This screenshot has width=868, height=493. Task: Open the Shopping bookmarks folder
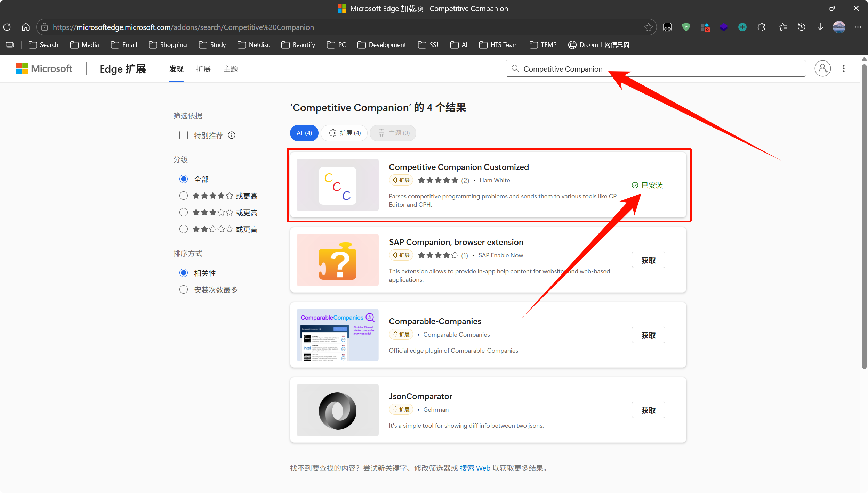tap(168, 45)
